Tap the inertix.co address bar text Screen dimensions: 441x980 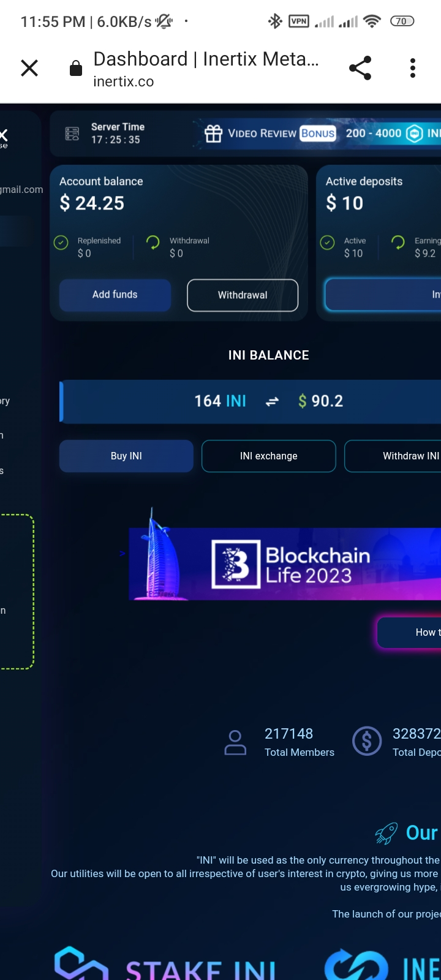124,82
